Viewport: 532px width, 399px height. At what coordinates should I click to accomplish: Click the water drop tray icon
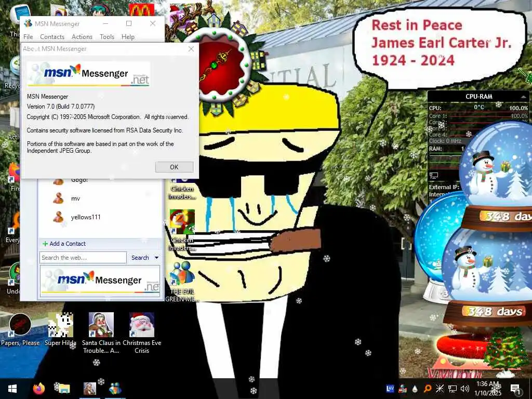pos(415,389)
